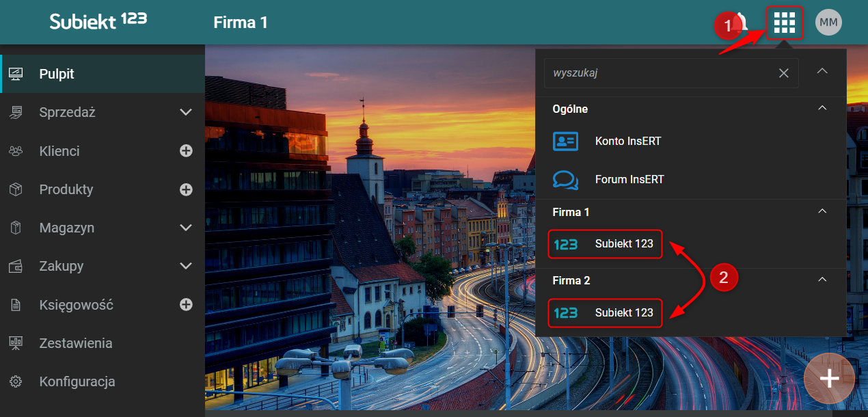Viewport: 868px width, 417px height.
Task: Click the Konto InsERT card icon
Action: tap(565, 142)
